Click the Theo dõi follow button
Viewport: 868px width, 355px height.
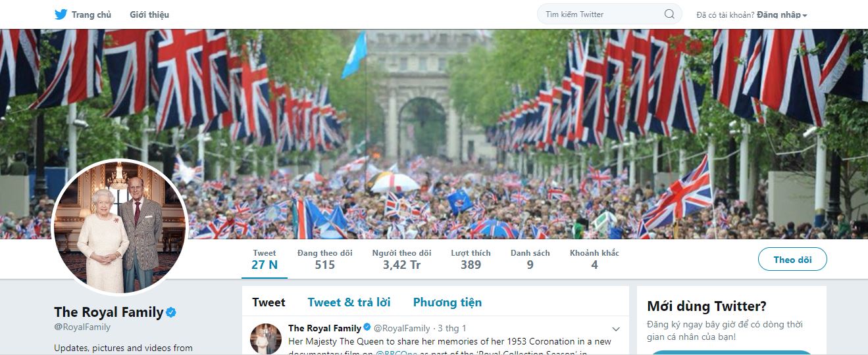click(x=792, y=259)
